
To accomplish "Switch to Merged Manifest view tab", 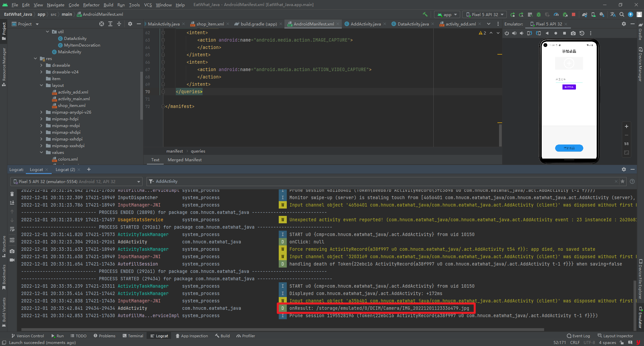I will [x=184, y=160].
